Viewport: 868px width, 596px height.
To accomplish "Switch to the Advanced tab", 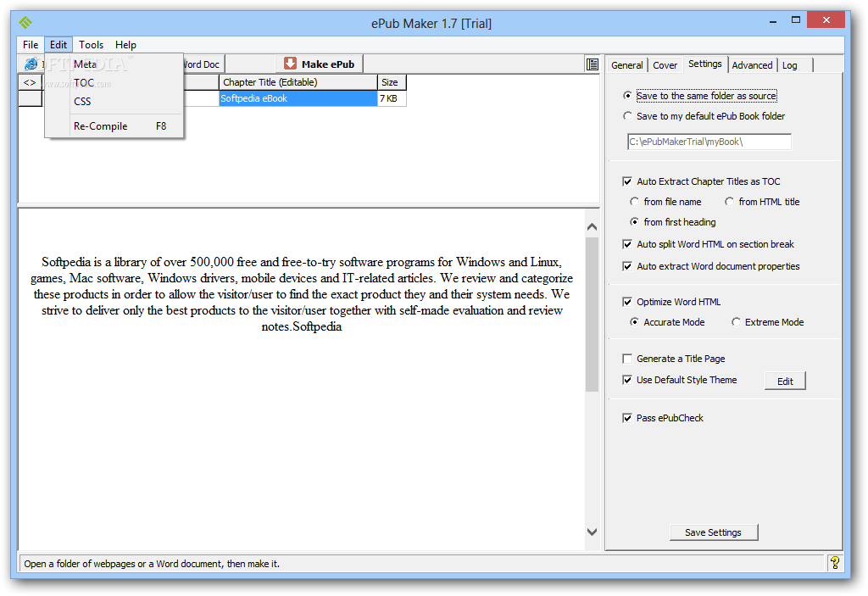I will point(752,65).
